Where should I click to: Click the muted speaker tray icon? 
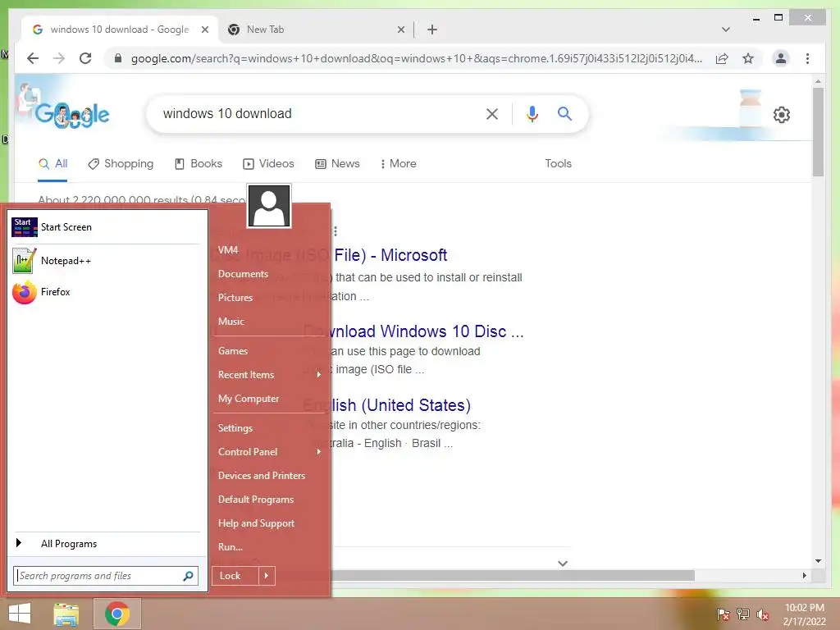(x=763, y=614)
